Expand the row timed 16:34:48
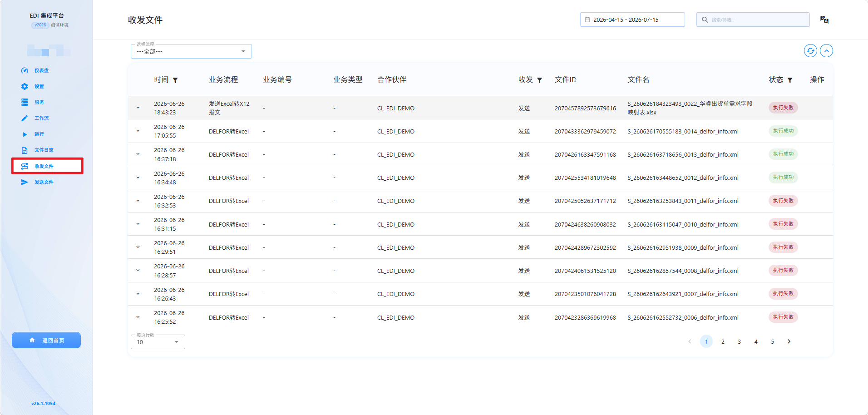868x415 pixels. (x=138, y=178)
